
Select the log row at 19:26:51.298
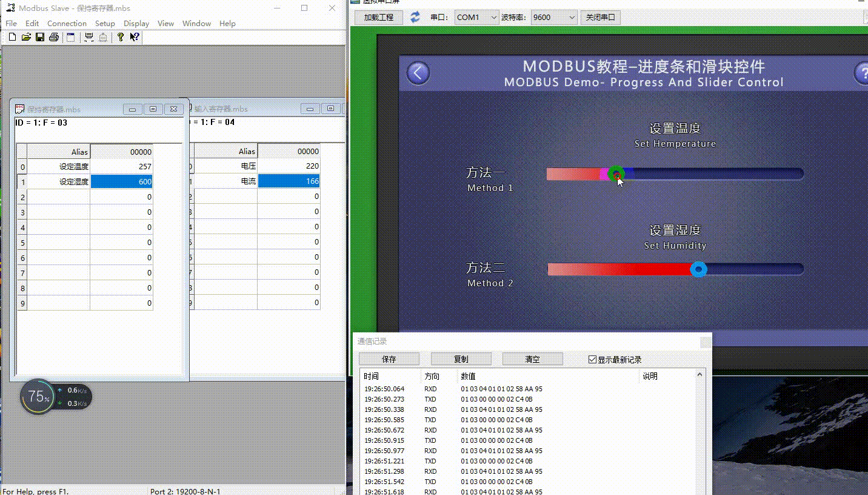pos(527,471)
